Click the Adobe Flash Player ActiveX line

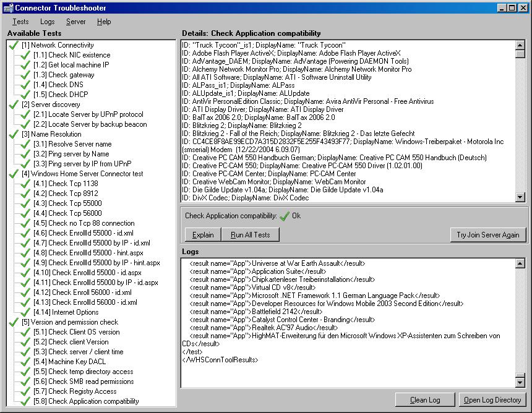[291, 53]
